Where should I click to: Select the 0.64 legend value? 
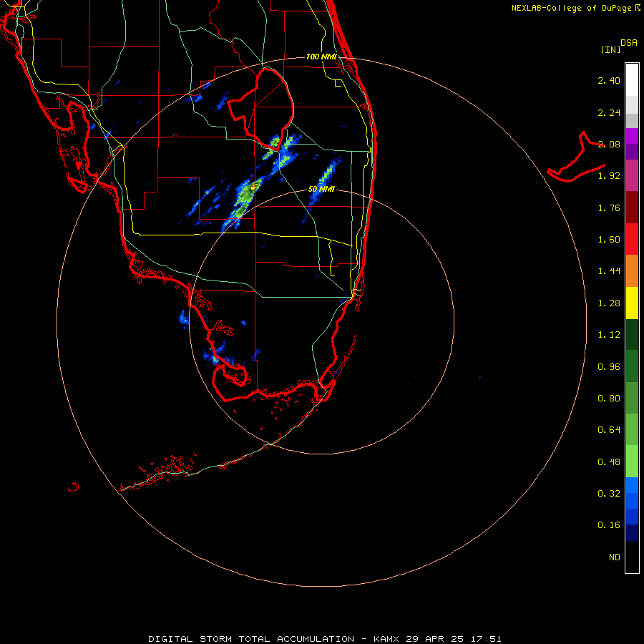(x=609, y=430)
